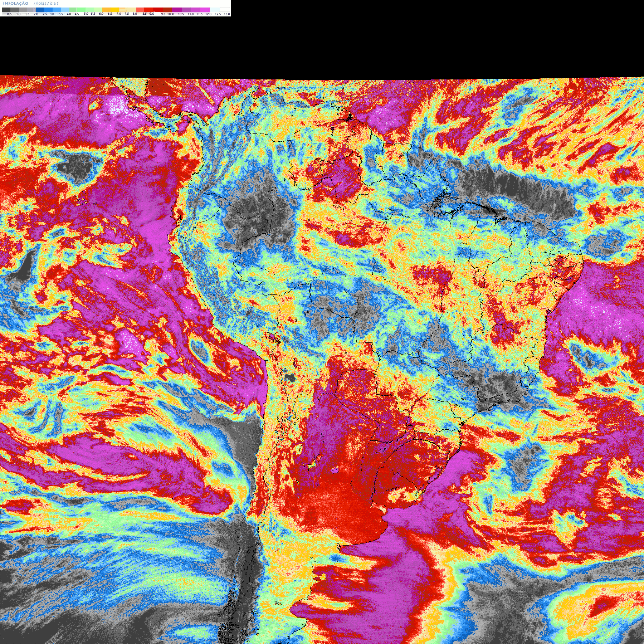The height and width of the screenshot is (644, 644).
Task: Click the 3.0 legend value
Action: (52, 14)
